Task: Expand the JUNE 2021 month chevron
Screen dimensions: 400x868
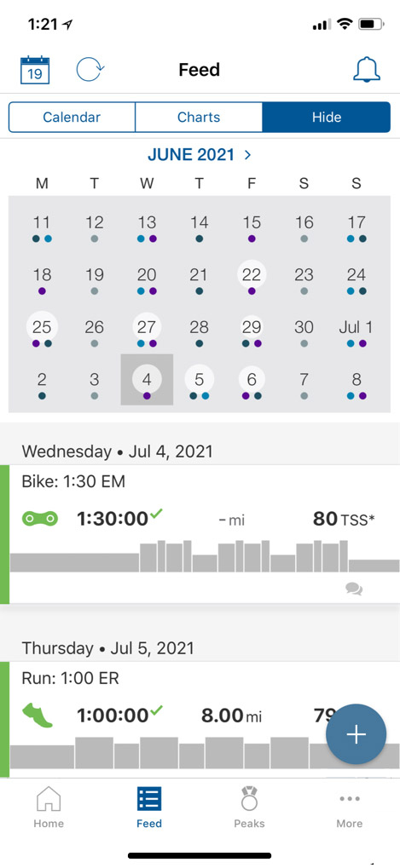Action: (x=247, y=155)
